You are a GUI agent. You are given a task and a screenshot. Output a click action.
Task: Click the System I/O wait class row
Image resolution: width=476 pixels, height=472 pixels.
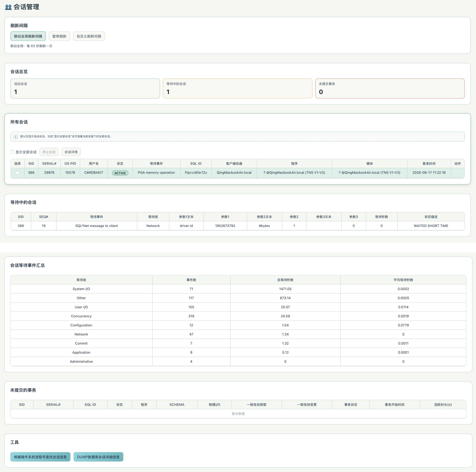tap(238, 289)
